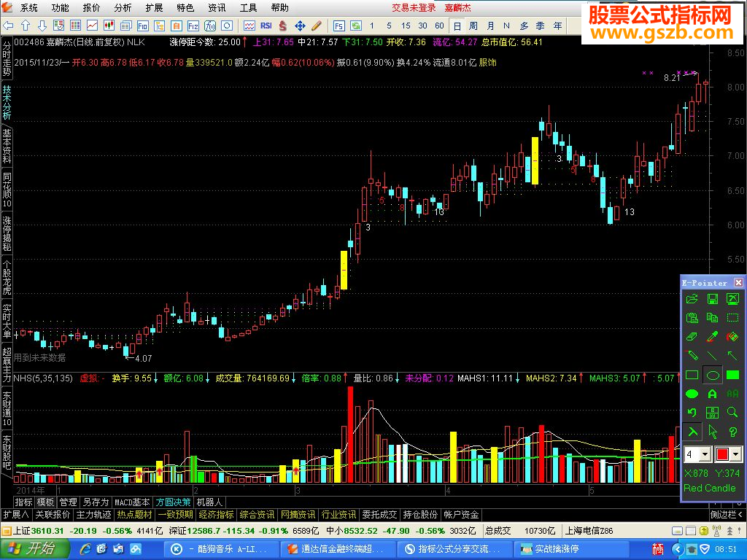Image resolution: width=747 pixels, height=560 pixels.
Task: Select the filled green ellipse tool in E-Pointer
Action: 692,394
